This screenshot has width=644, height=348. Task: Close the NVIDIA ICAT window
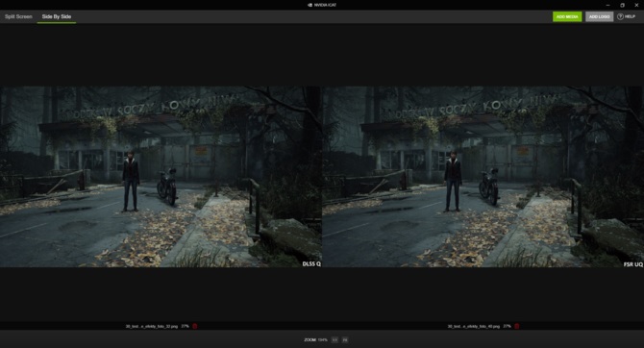pyautogui.click(x=636, y=5)
